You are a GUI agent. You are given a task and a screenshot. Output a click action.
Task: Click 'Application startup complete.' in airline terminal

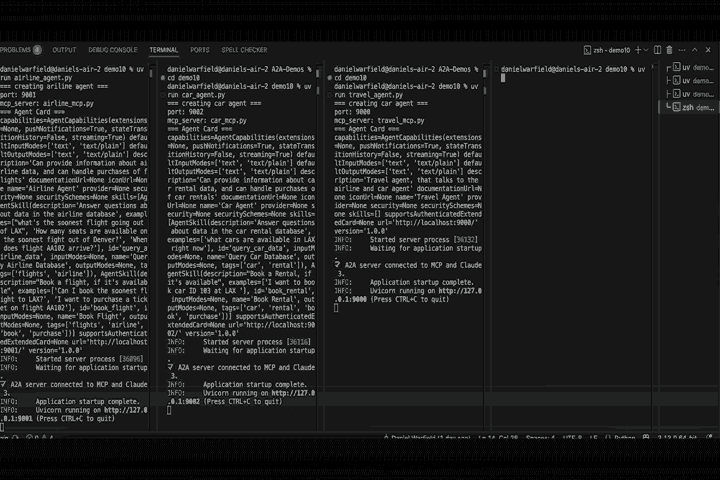[x=87, y=401]
